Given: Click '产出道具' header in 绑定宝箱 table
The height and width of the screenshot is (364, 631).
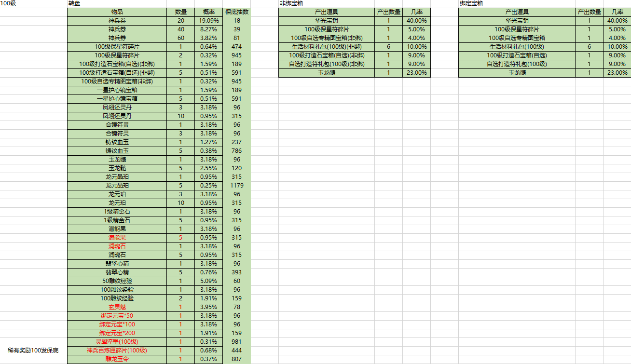Looking at the screenshot, I should [516, 12].
